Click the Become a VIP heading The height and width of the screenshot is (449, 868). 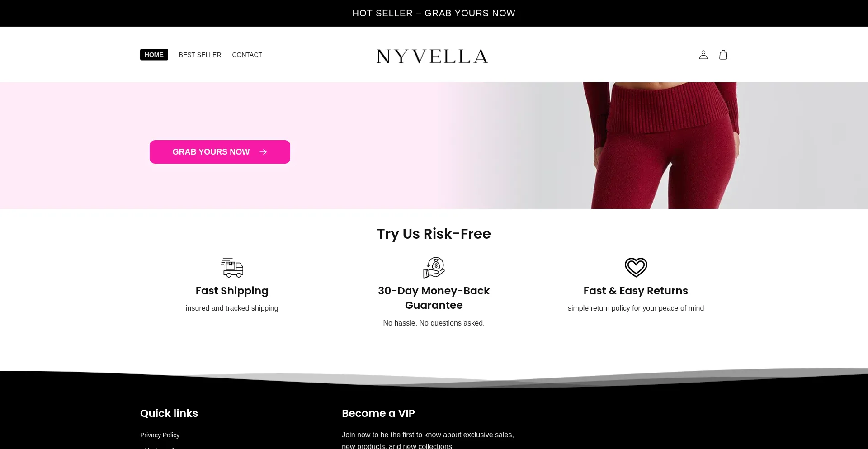378,413
